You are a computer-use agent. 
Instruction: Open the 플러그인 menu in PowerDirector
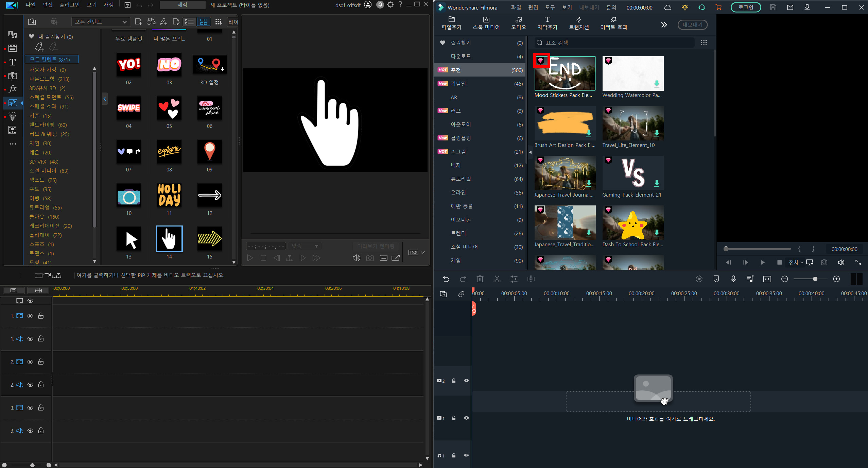(69, 5)
